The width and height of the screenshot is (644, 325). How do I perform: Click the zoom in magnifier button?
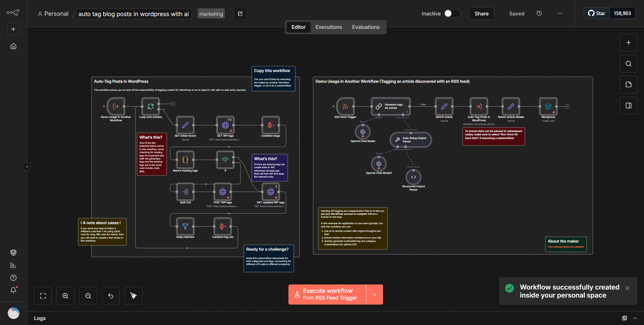[65, 296]
